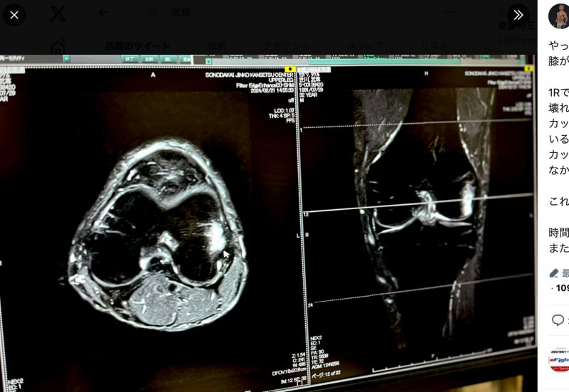569x392 pixels.
Task: Click the pencil edit-history icon
Action: tap(555, 273)
